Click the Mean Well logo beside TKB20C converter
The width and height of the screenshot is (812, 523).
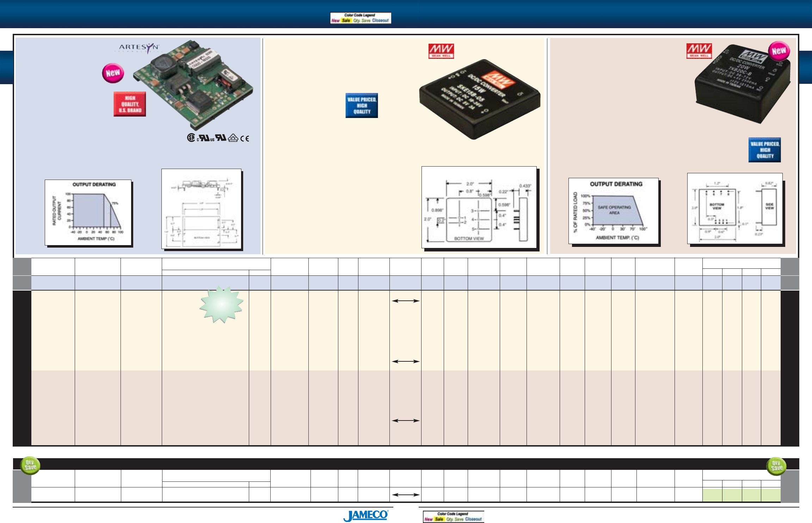pyautogui.click(x=699, y=51)
